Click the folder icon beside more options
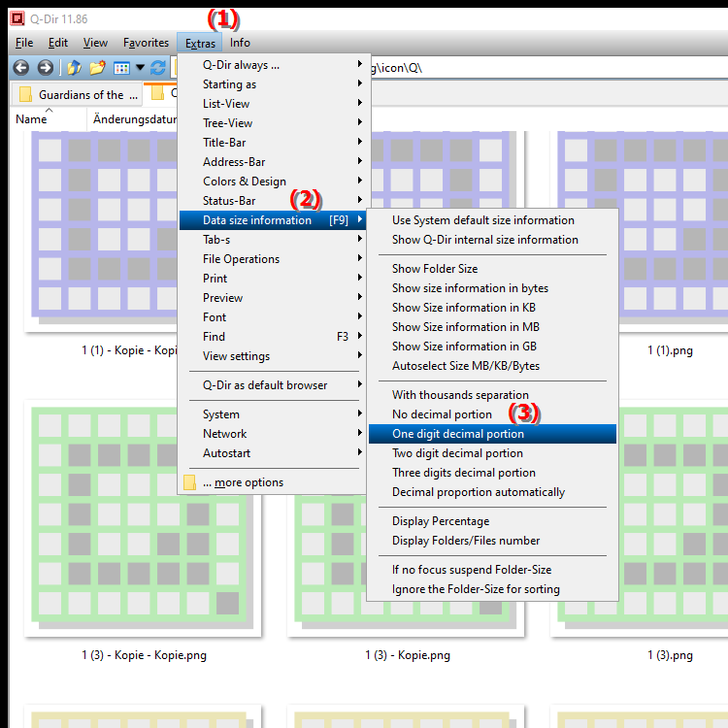 click(x=189, y=482)
